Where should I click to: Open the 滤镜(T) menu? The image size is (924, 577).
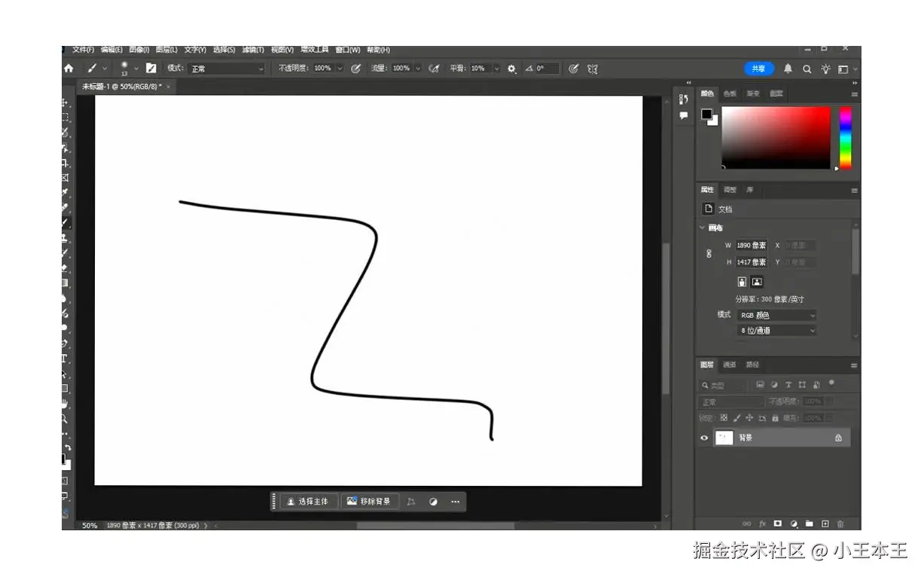(x=253, y=50)
